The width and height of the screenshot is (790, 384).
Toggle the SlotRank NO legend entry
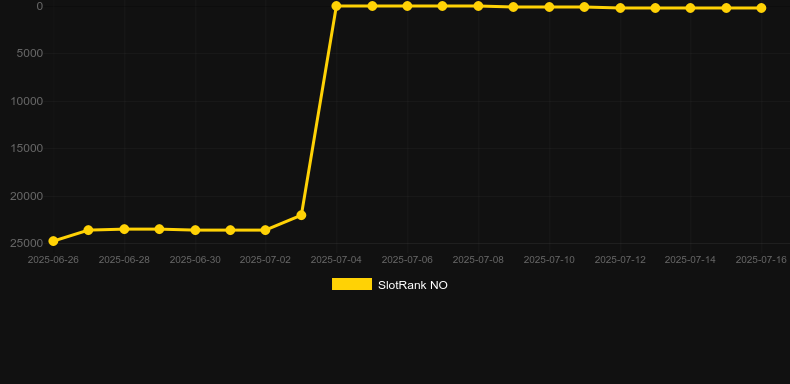[x=389, y=285]
